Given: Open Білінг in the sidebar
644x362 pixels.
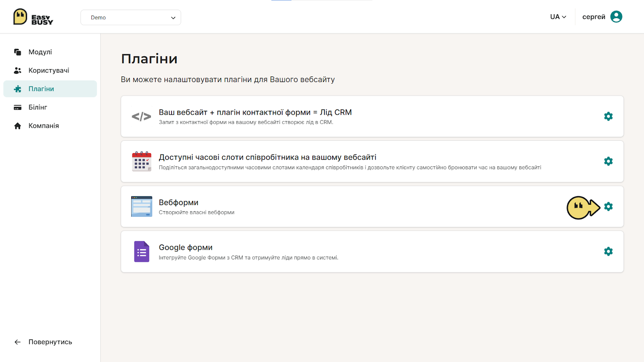Looking at the screenshot, I should pyautogui.click(x=50, y=107).
